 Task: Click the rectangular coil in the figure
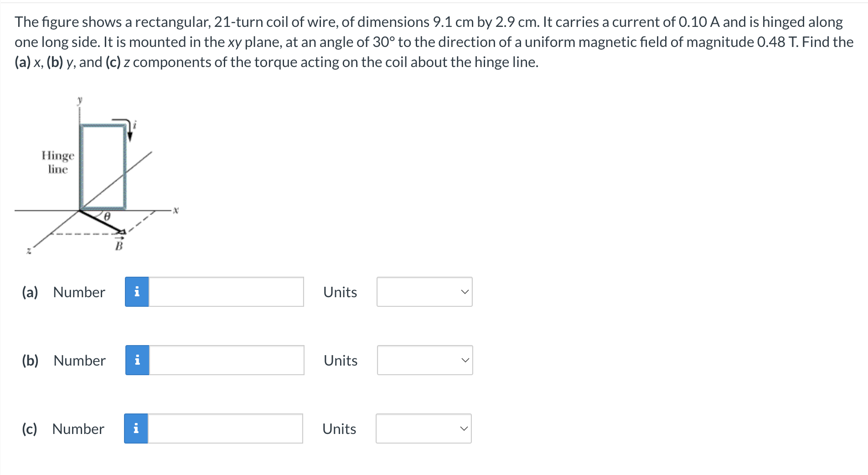click(103, 167)
